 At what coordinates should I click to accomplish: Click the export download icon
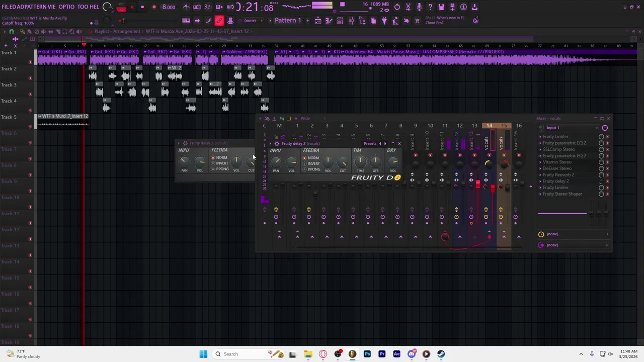(x=474, y=7)
